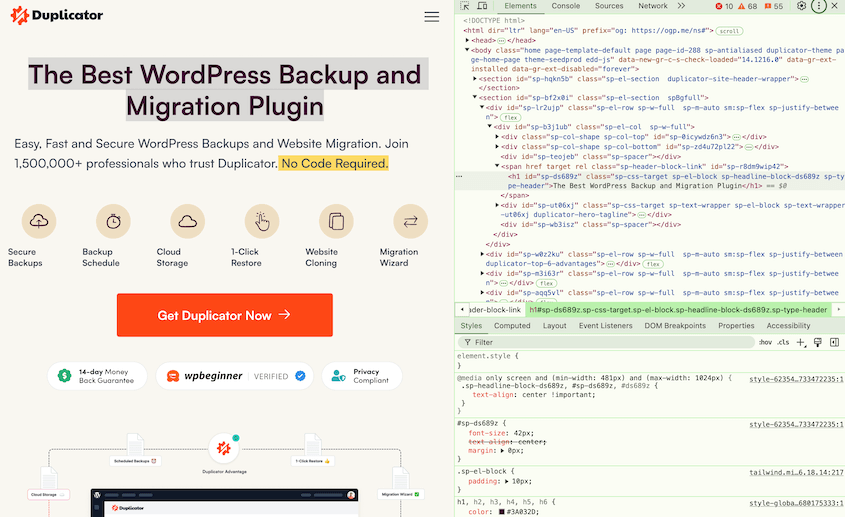Open style source link beside #sp-ds689z rule
Screen dimensions: 845x517
pyautogui.click(x=796, y=425)
